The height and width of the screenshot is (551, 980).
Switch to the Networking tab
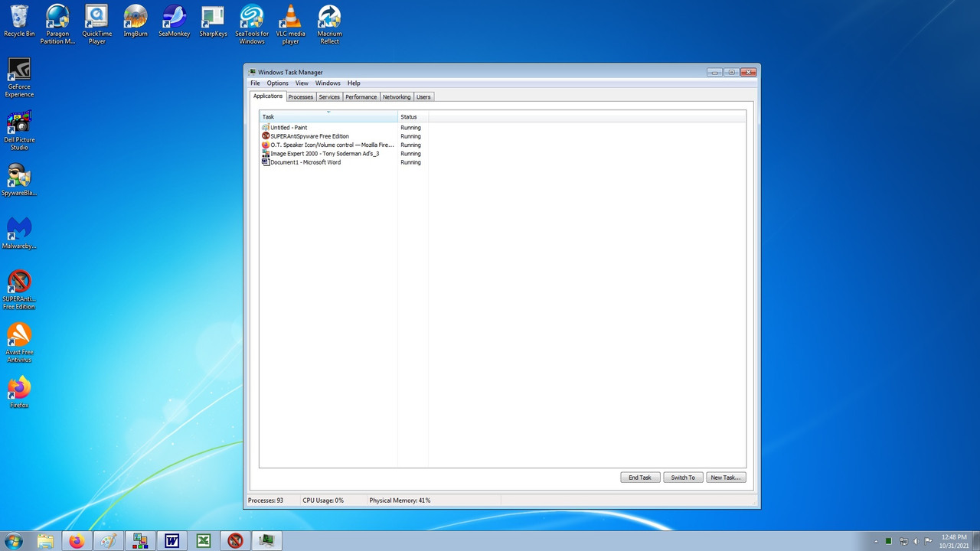pyautogui.click(x=397, y=97)
